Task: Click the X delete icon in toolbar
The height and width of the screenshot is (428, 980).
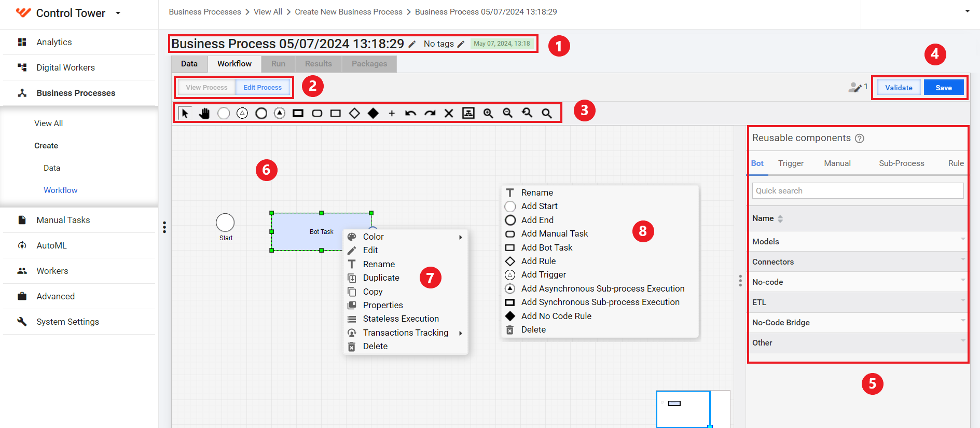Action: [449, 113]
